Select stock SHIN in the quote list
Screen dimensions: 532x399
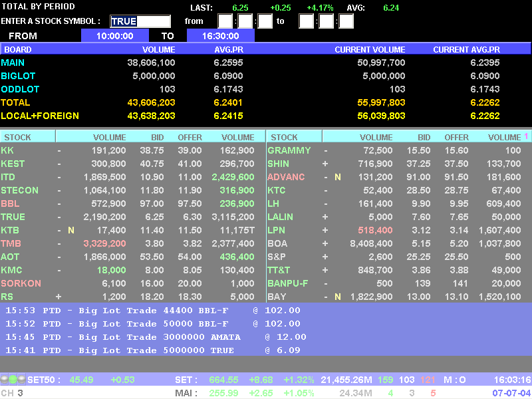(278, 164)
